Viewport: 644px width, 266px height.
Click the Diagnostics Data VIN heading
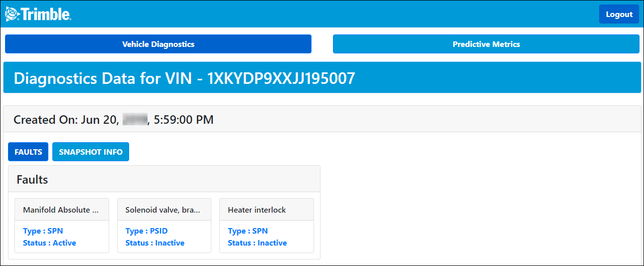pyautogui.click(x=184, y=78)
